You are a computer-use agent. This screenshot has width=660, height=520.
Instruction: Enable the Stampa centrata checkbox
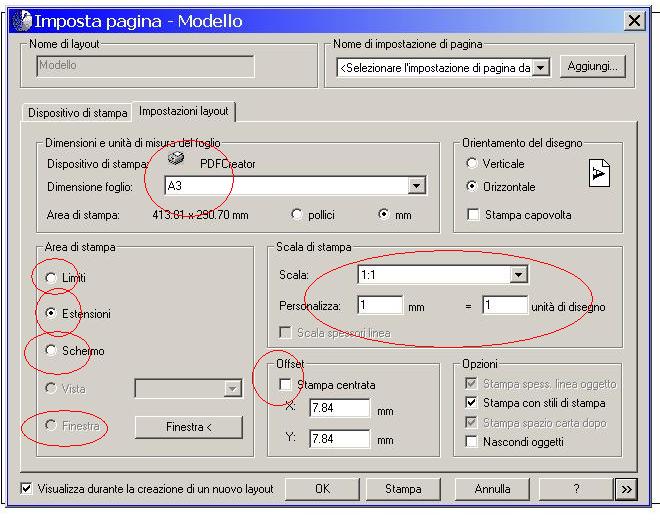[287, 385]
